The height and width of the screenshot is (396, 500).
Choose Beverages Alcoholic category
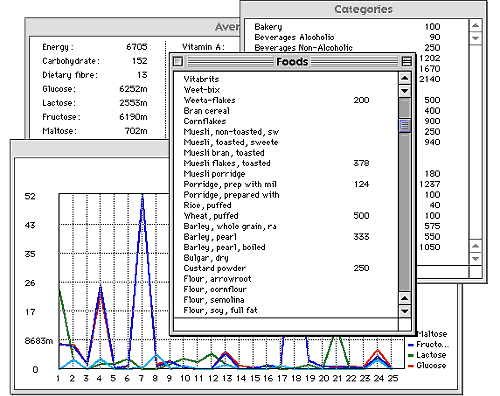(347, 37)
